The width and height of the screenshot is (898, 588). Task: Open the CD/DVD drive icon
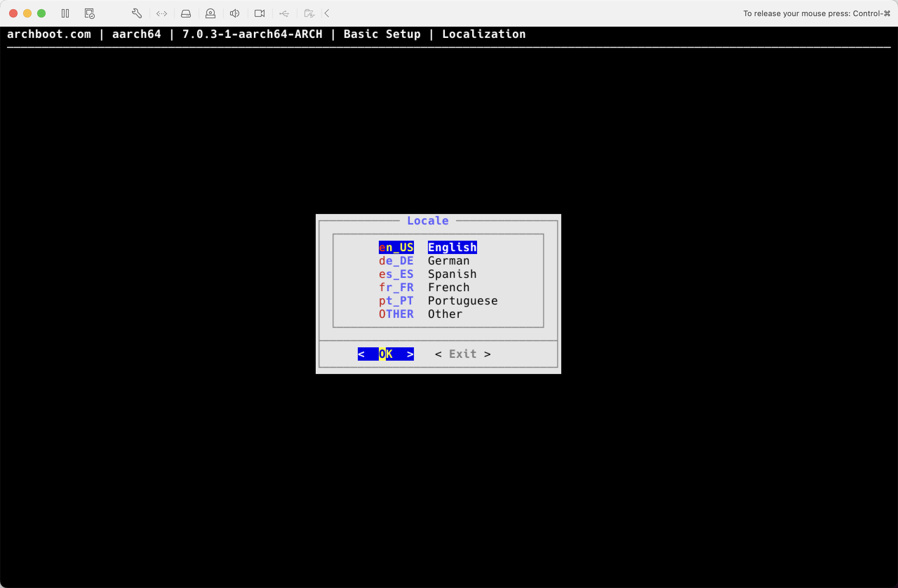point(210,14)
